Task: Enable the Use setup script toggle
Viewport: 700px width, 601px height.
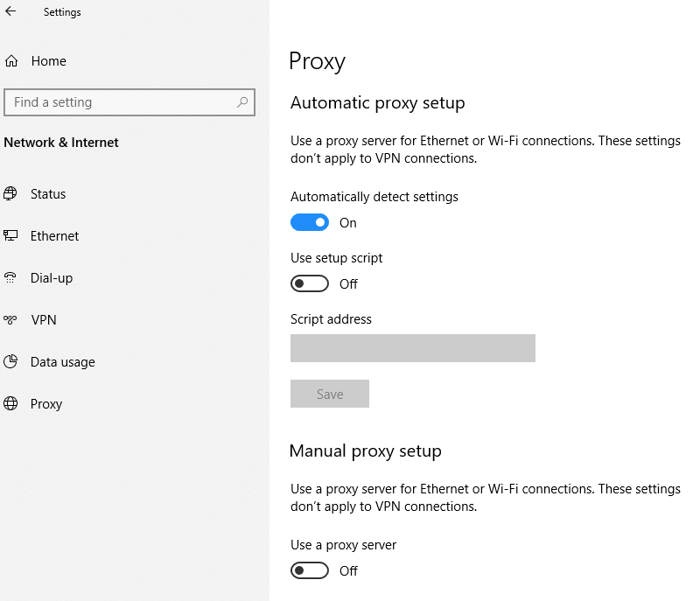Action: [x=309, y=283]
